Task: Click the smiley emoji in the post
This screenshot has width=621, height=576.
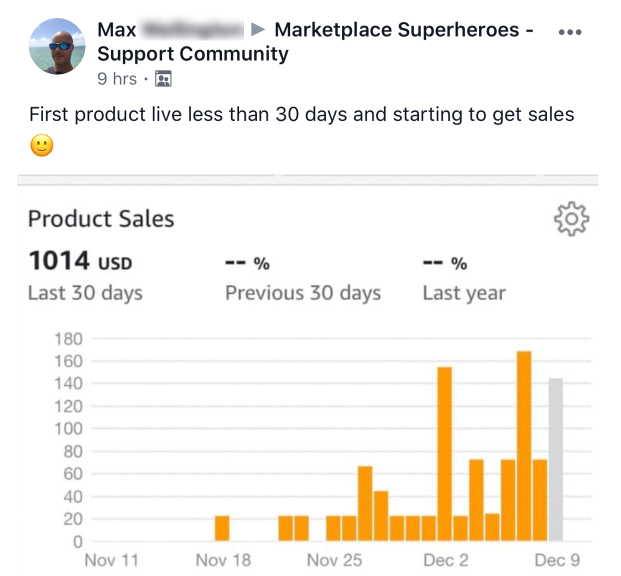Action: (41, 145)
